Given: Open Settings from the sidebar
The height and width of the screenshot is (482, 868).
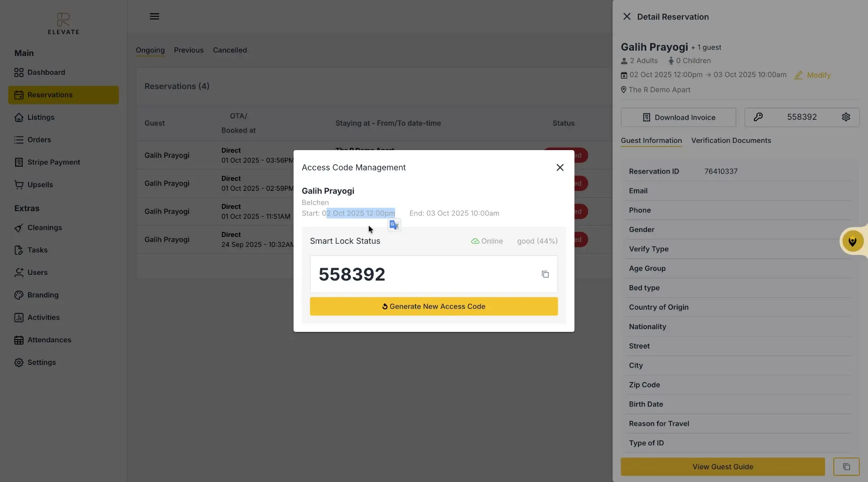Looking at the screenshot, I should point(42,362).
